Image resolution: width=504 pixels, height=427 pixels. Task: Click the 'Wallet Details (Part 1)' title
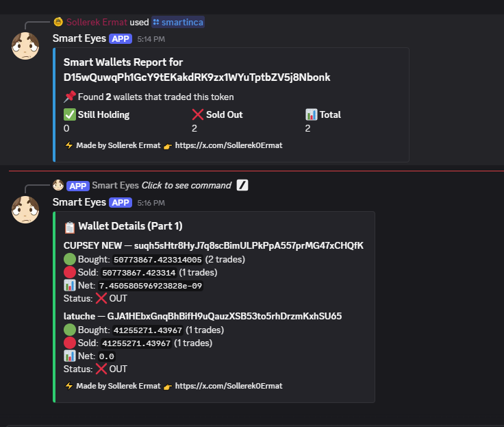(x=130, y=226)
